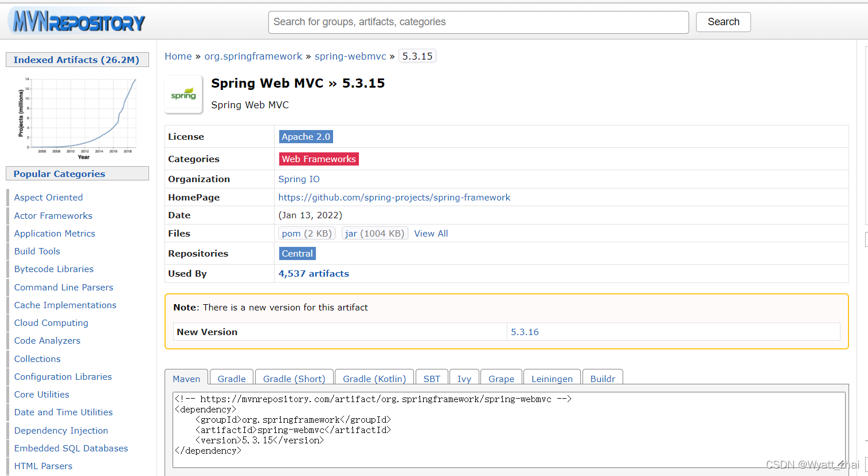The width and height of the screenshot is (868, 476).
Task: Switch to the Gradle tab
Action: click(x=232, y=379)
